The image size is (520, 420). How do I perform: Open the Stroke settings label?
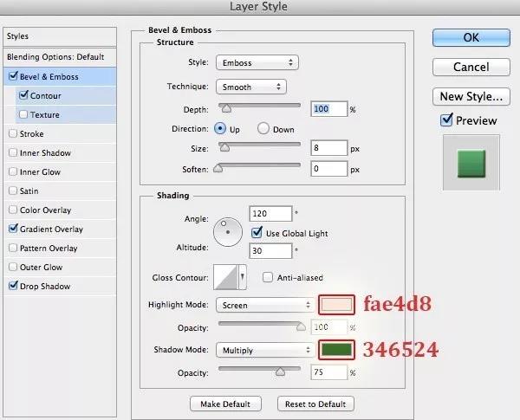pyautogui.click(x=31, y=134)
